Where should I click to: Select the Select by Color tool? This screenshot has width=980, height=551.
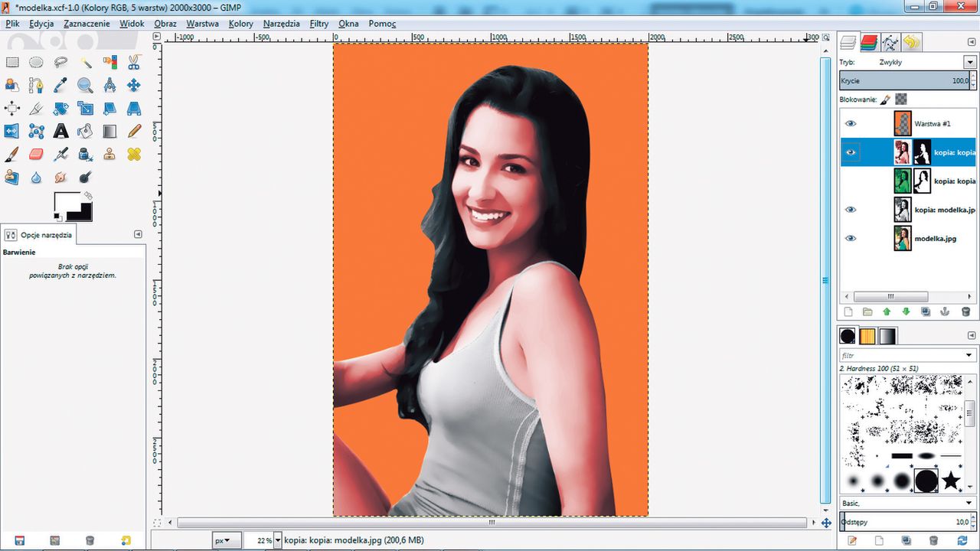(109, 62)
